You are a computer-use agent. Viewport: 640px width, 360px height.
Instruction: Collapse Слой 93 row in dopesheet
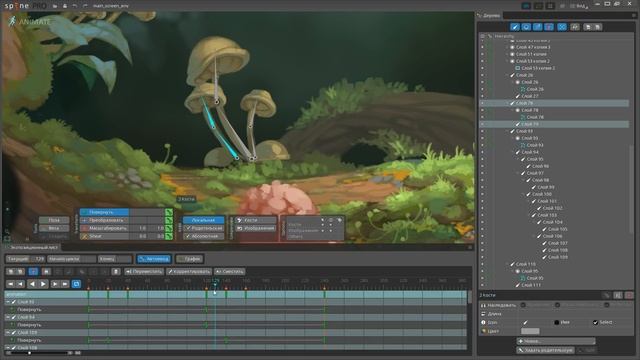coord(8,302)
